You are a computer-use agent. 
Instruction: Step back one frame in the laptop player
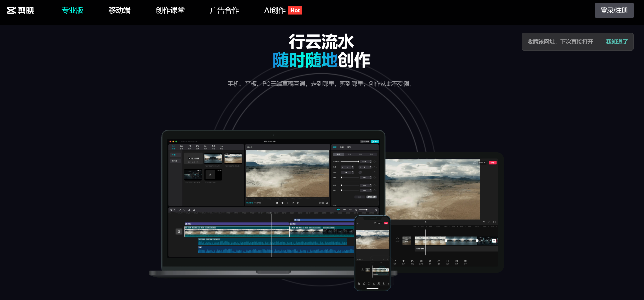pyautogui.click(x=282, y=203)
